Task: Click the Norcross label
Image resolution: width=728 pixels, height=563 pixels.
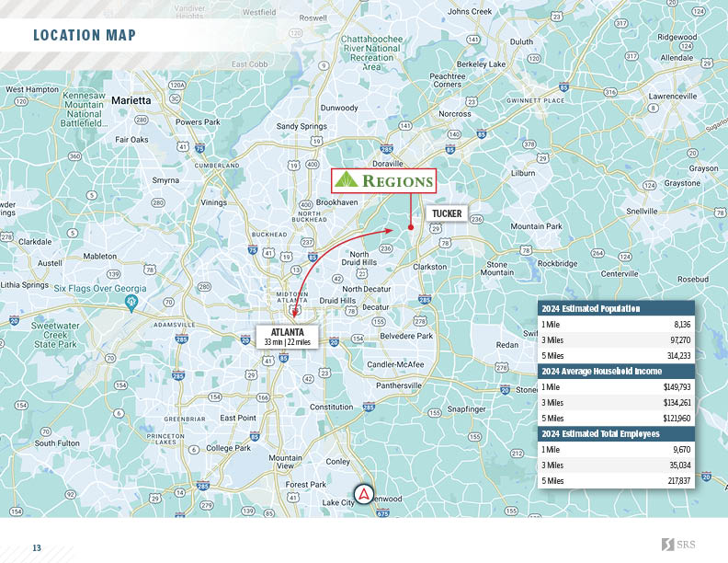Action: (x=454, y=114)
